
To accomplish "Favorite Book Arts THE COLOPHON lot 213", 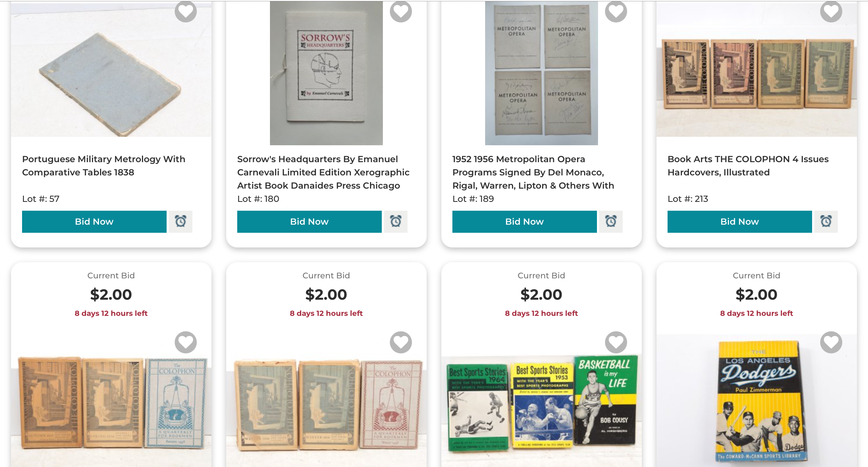I will pos(831,11).
